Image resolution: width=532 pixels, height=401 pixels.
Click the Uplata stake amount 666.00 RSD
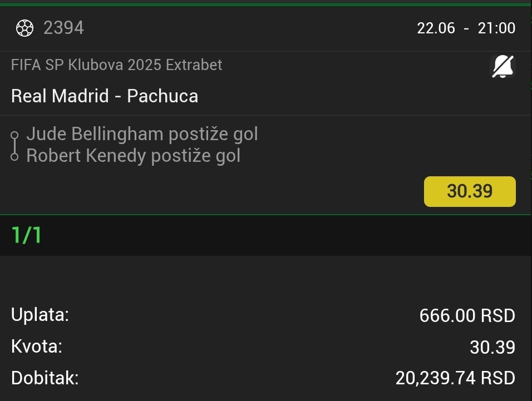click(467, 315)
